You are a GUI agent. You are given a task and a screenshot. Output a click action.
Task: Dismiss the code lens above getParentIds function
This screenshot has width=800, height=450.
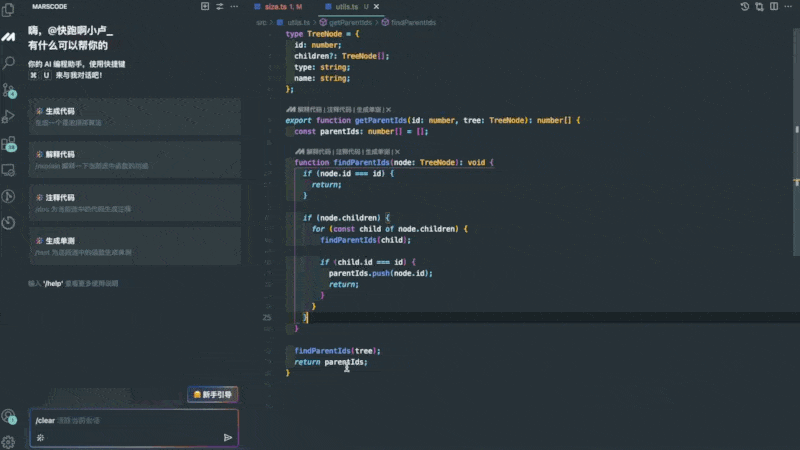click(x=388, y=110)
